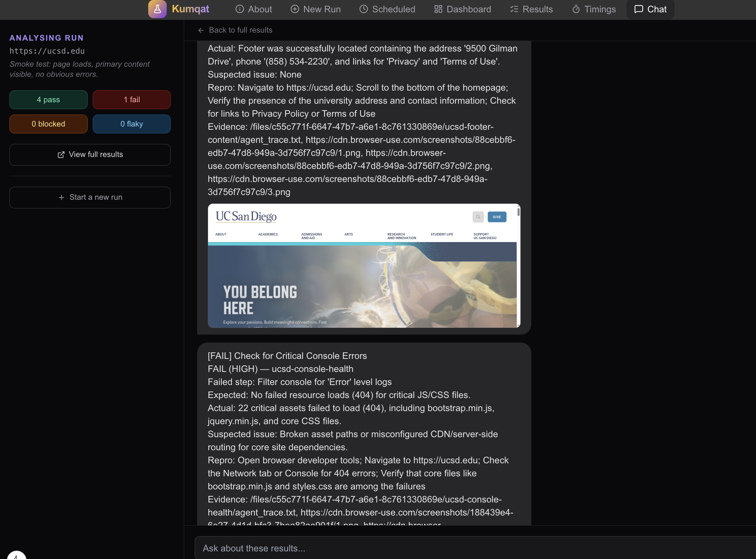The height and width of the screenshot is (559, 756).
Task: Click the Kumqat flask logo icon
Action: coord(157,9)
